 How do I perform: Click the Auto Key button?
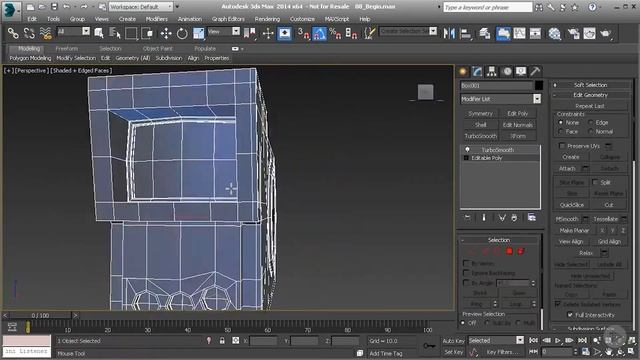453,340
